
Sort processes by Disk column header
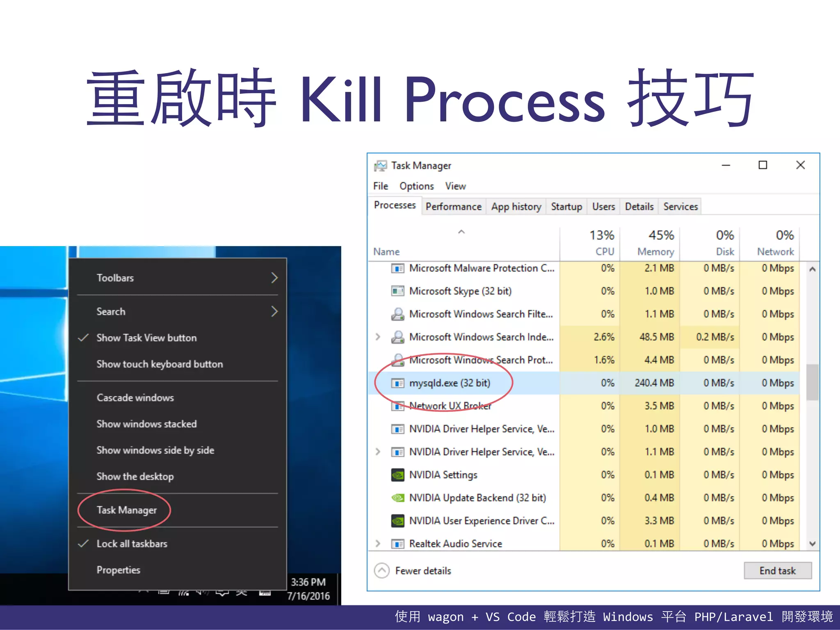coord(710,244)
